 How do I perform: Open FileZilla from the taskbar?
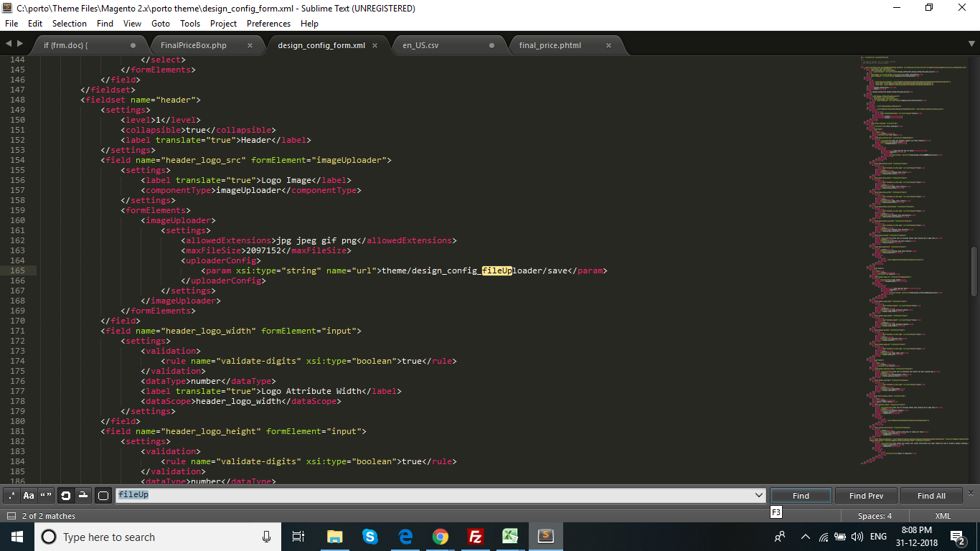[475, 536]
